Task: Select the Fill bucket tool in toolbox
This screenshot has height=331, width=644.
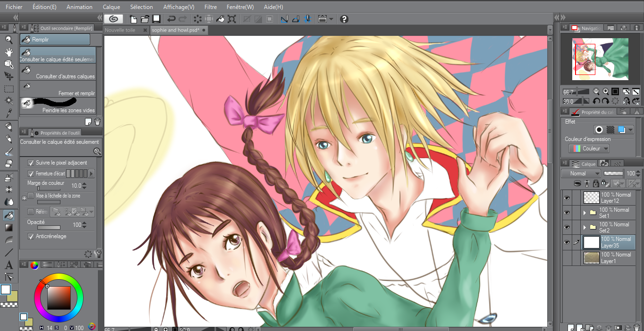Action: tap(8, 215)
